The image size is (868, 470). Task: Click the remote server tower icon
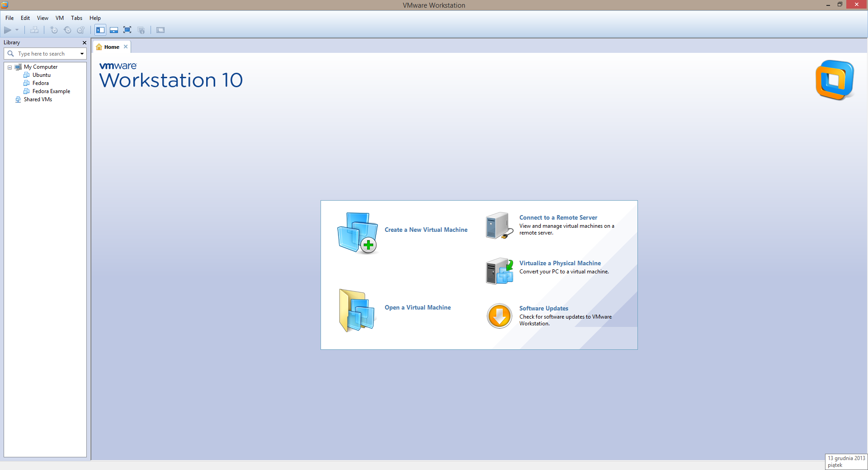click(x=499, y=226)
